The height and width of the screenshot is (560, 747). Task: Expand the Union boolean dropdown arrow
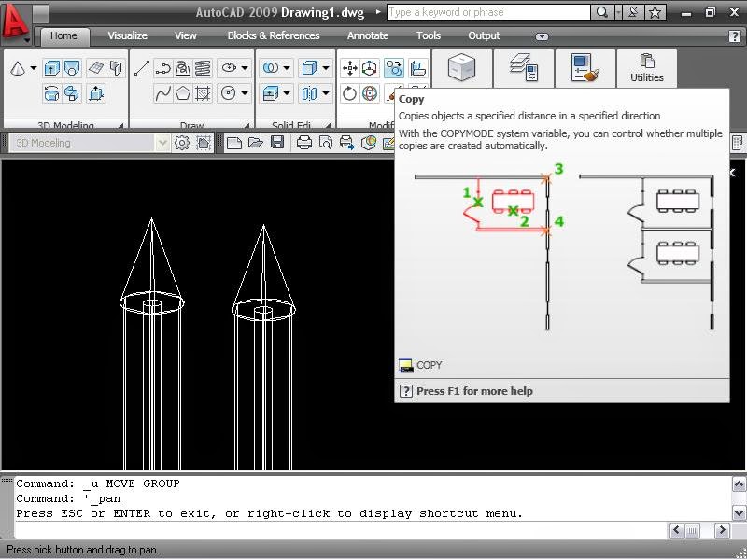(287, 68)
